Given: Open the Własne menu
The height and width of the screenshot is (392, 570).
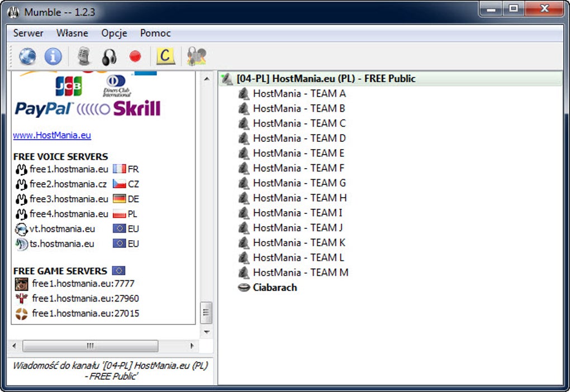Looking at the screenshot, I should [x=72, y=33].
